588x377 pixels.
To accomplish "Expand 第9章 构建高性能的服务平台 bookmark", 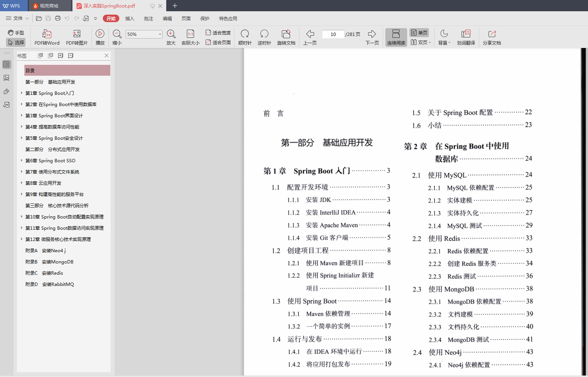I will (x=22, y=194).
